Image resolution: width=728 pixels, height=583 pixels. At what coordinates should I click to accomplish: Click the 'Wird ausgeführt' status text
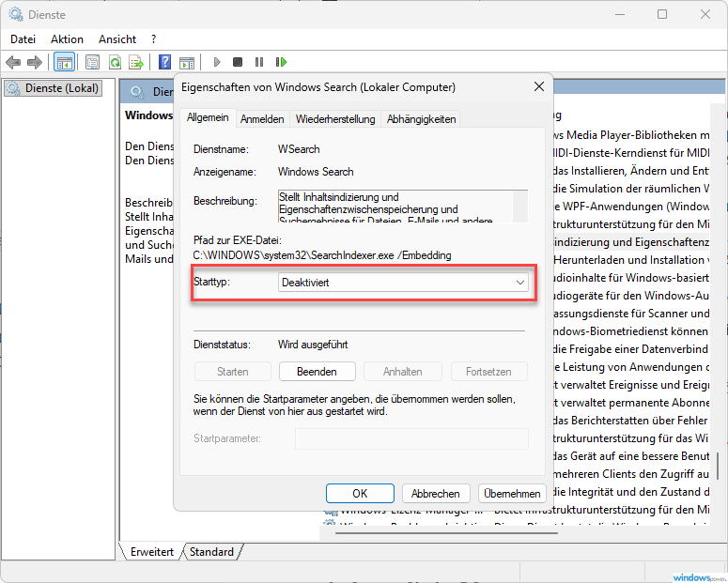[313, 345]
